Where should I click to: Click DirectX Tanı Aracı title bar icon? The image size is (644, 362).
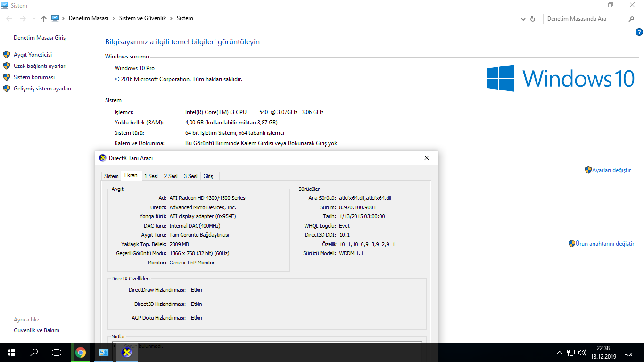pyautogui.click(x=103, y=158)
